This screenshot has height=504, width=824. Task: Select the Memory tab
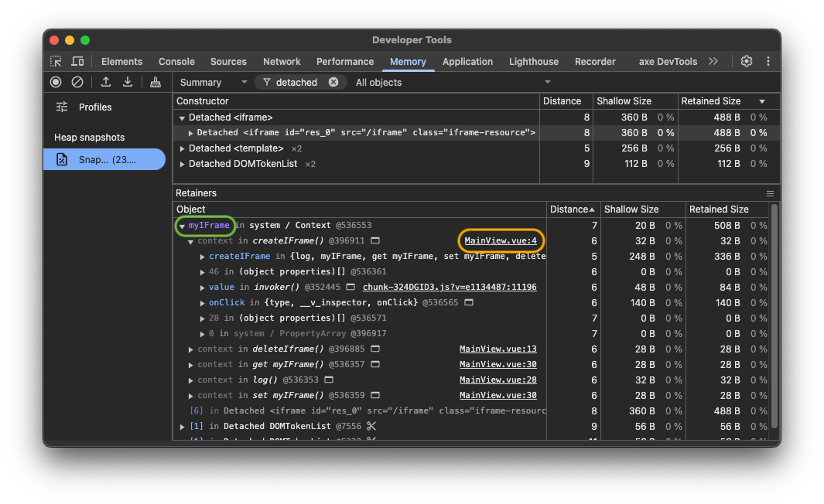(x=408, y=61)
